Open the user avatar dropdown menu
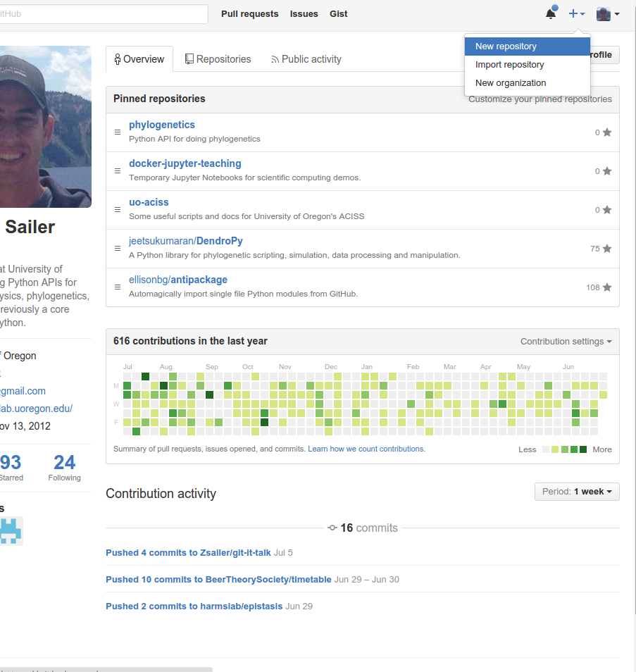636x672 pixels. [608, 14]
